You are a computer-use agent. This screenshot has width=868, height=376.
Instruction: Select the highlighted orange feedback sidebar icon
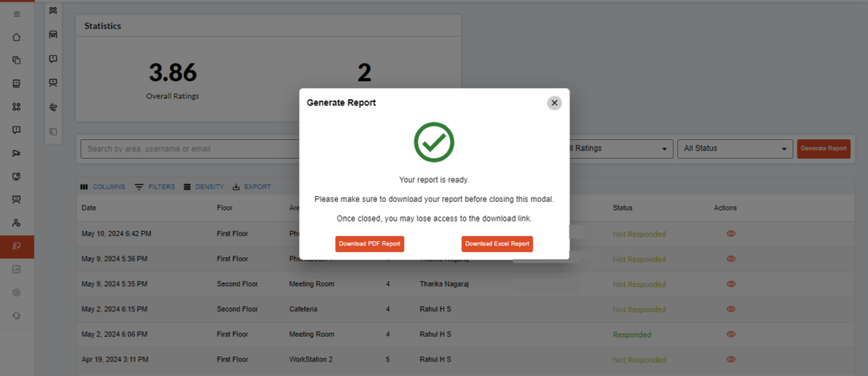(16, 246)
